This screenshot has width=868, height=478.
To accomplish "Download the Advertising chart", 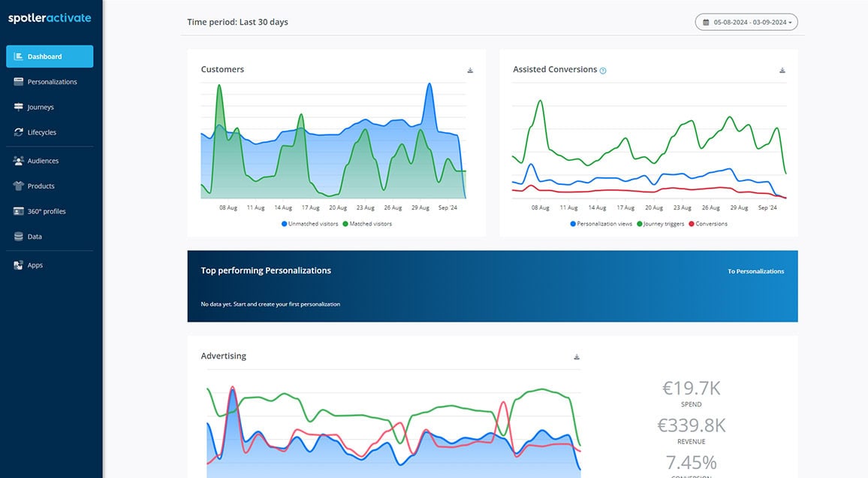I will [577, 357].
